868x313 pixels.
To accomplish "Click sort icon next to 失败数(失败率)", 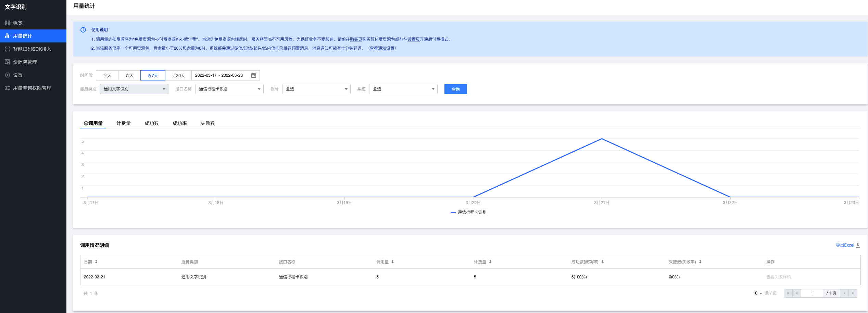I will pyautogui.click(x=700, y=262).
